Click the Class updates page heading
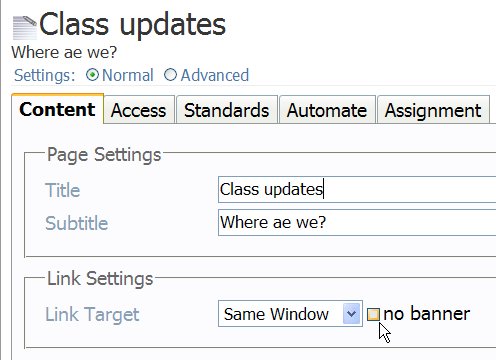 133,24
